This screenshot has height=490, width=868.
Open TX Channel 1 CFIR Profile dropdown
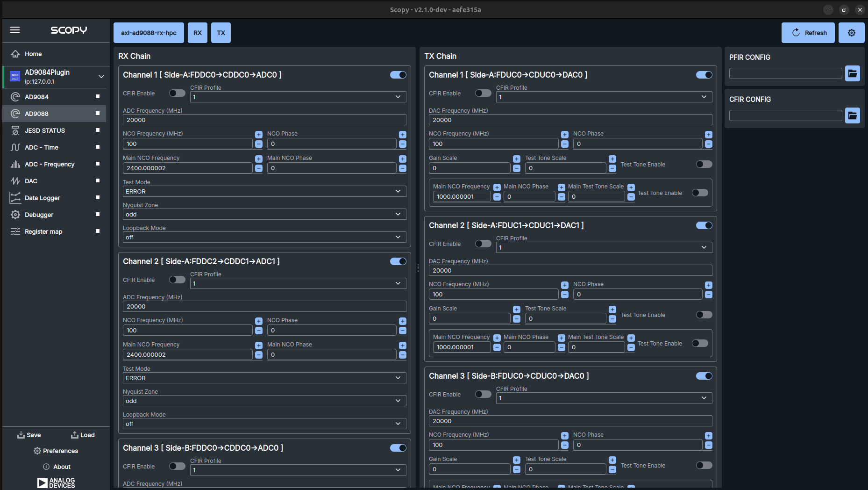604,97
